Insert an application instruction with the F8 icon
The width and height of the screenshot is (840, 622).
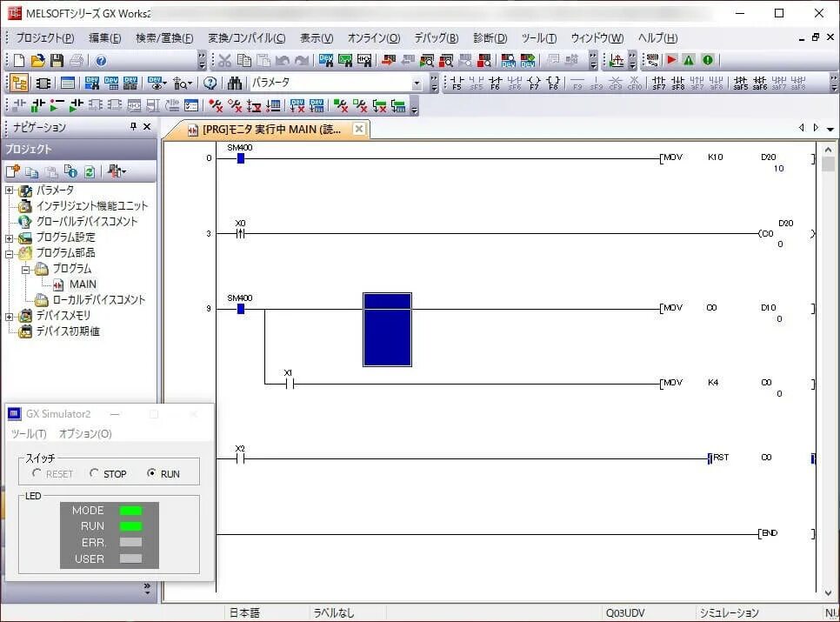[553, 83]
